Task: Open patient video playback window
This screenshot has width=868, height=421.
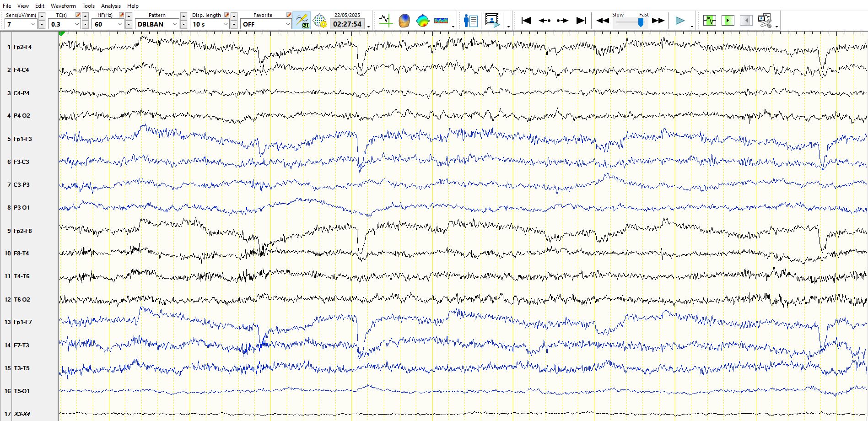Action: [492, 21]
